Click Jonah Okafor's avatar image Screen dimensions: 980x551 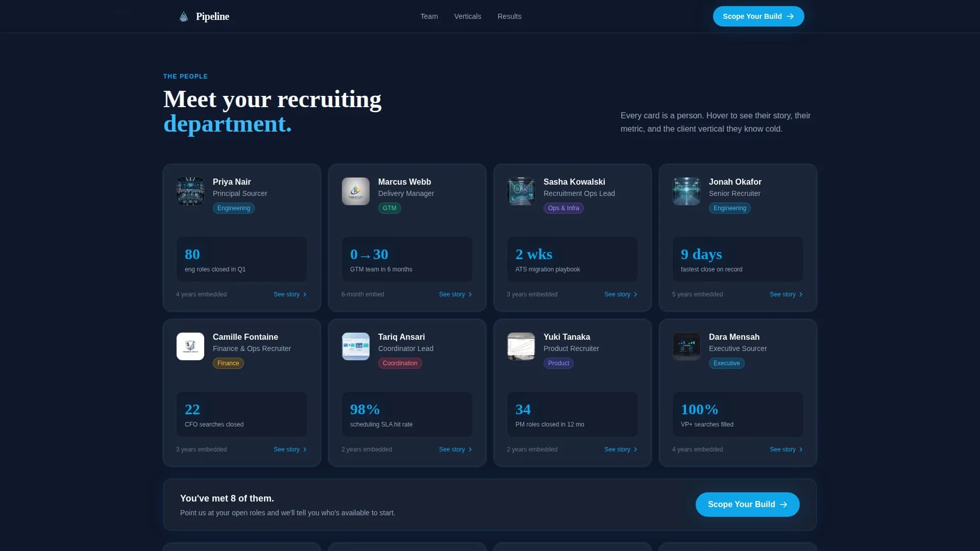pyautogui.click(x=686, y=191)
